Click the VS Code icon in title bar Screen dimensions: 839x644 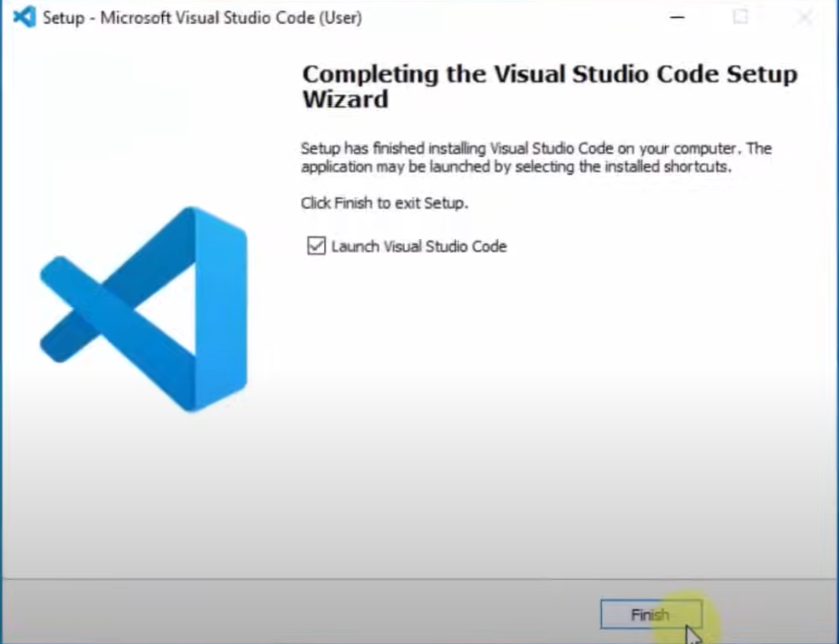(25, 17)
